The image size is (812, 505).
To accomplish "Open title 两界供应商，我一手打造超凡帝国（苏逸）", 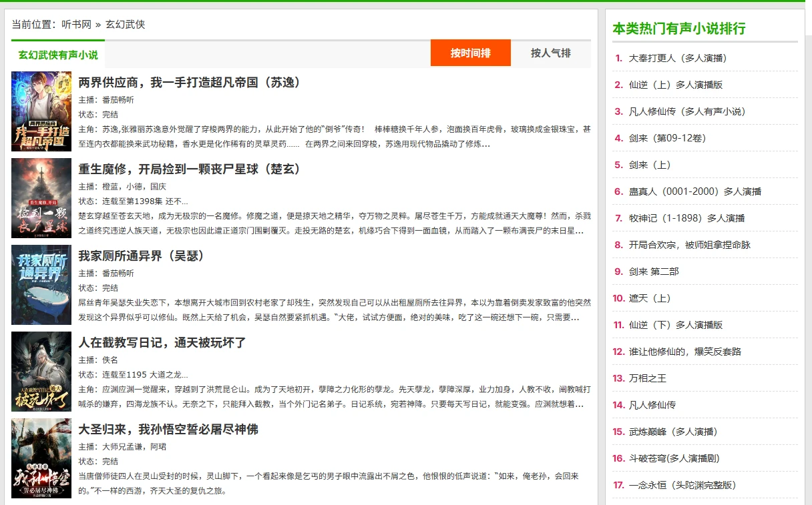I will pos(190,83).
